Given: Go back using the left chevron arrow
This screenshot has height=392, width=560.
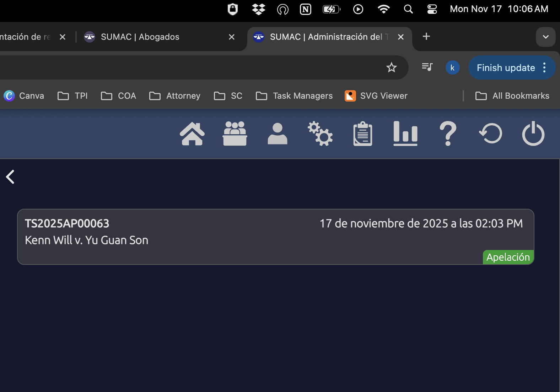Looking at the screenshot, I should click(x=10, y=177).
